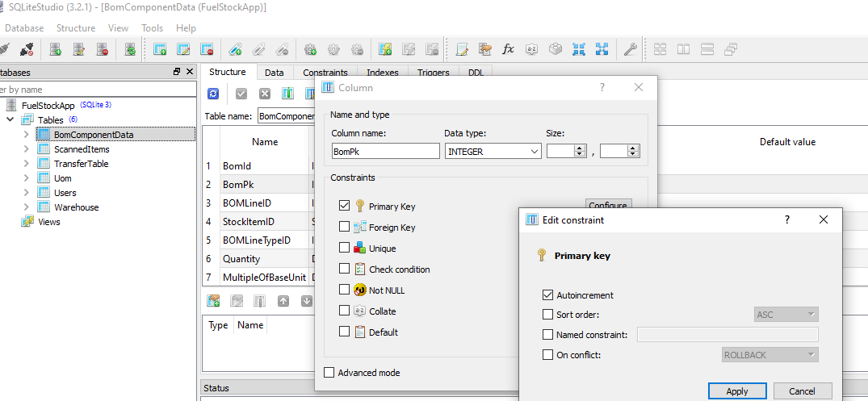Enable the On conflict checkbox
Image resolution: width=868 pixels, height=401 pixels.
coord(547,354)
